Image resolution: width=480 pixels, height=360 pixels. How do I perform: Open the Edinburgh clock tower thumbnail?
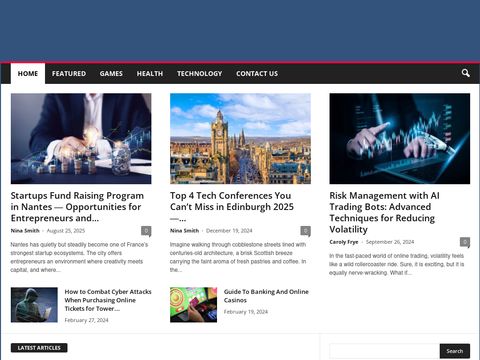(240, 139)
